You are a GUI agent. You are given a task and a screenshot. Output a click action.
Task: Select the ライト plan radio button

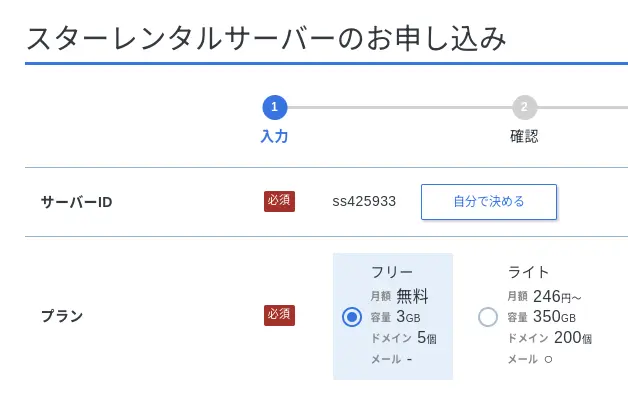(x=488, y=317)
